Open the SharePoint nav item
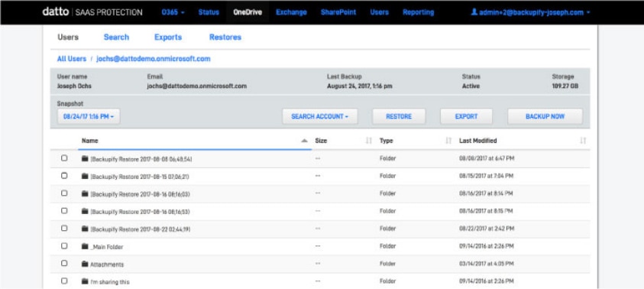 point(338,12)
